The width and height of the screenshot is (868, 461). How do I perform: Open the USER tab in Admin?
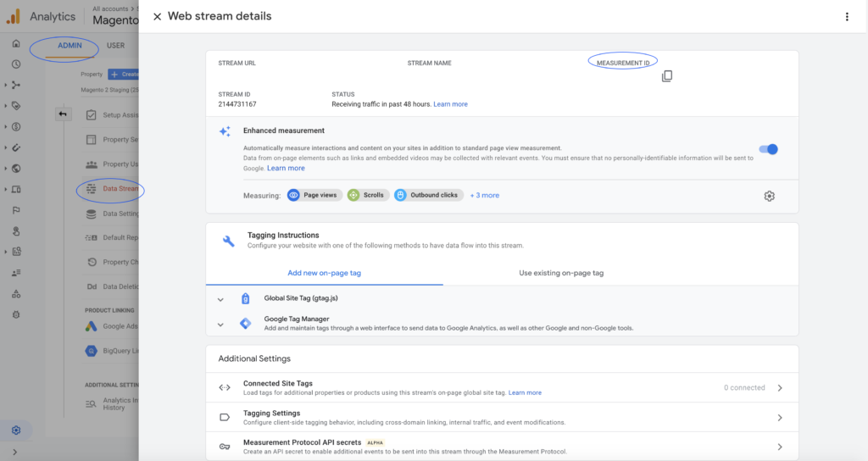pos(115,46)
